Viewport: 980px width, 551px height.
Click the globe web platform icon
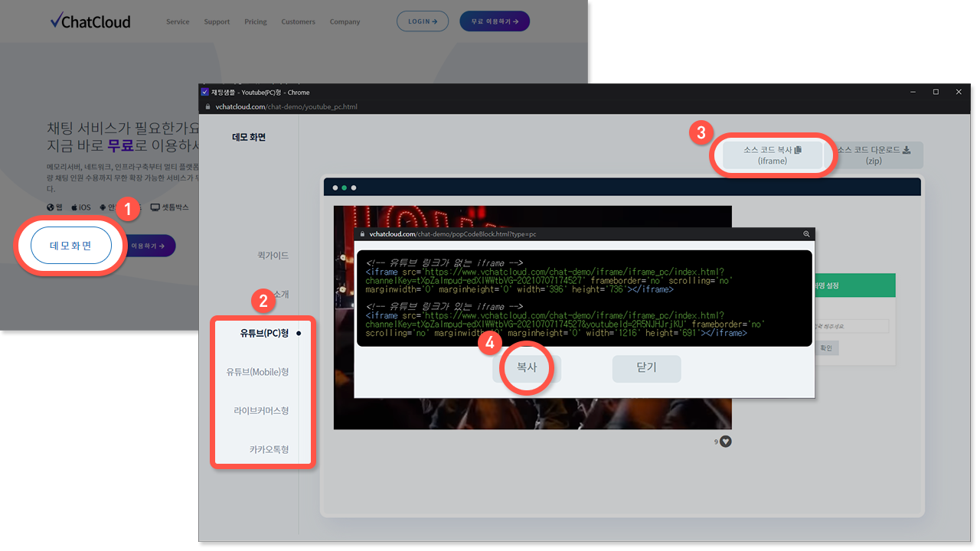[51, 207]
